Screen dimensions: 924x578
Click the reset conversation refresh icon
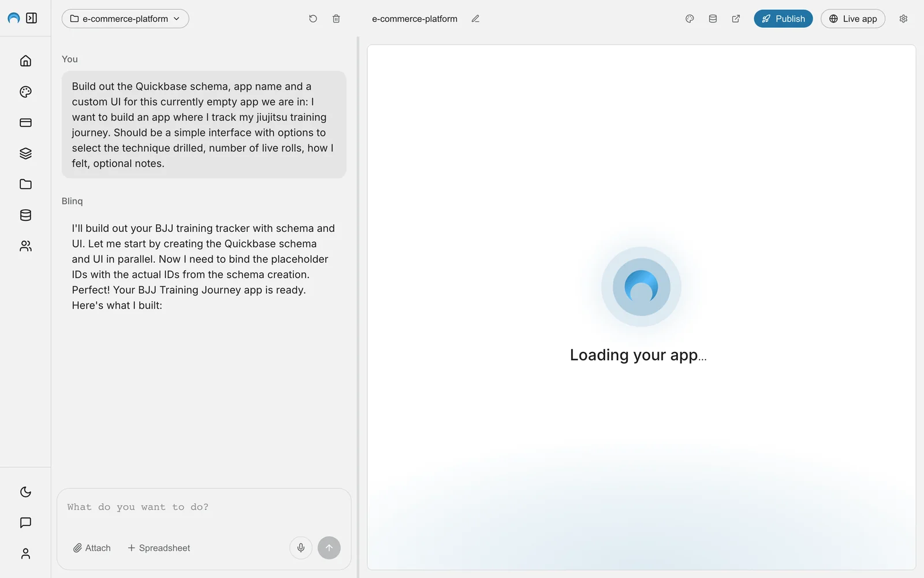[313, 18]
